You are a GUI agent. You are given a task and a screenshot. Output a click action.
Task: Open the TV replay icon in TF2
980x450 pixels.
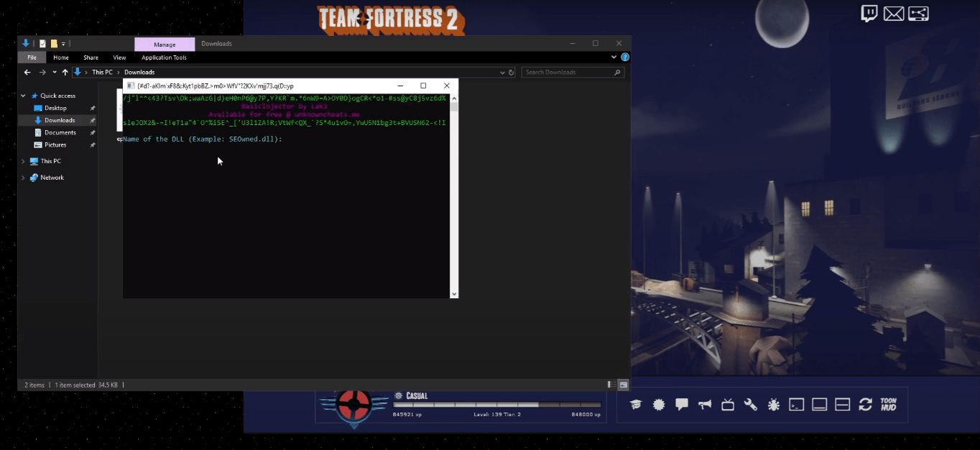tap(728, 405)
